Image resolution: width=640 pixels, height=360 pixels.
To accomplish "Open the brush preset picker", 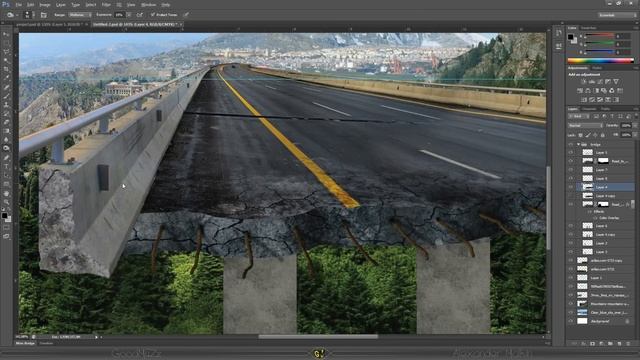I will pos(28,15).
